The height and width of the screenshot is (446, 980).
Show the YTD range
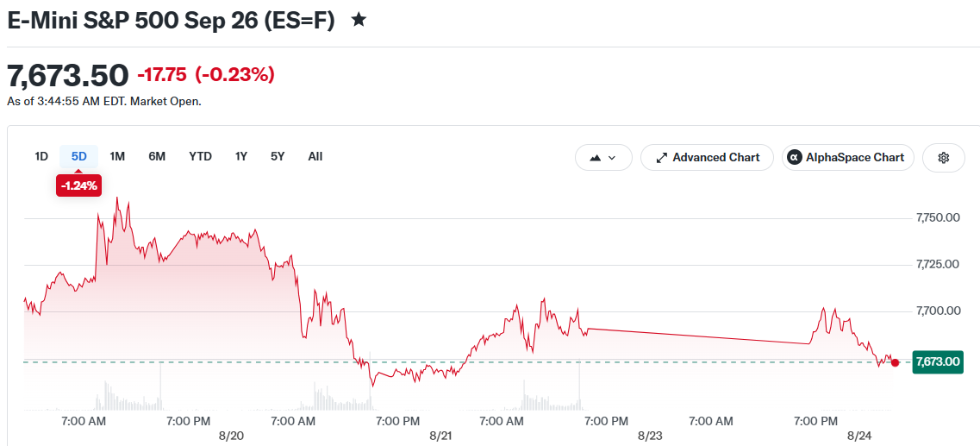pyautogui.click(x=201, y=156)
